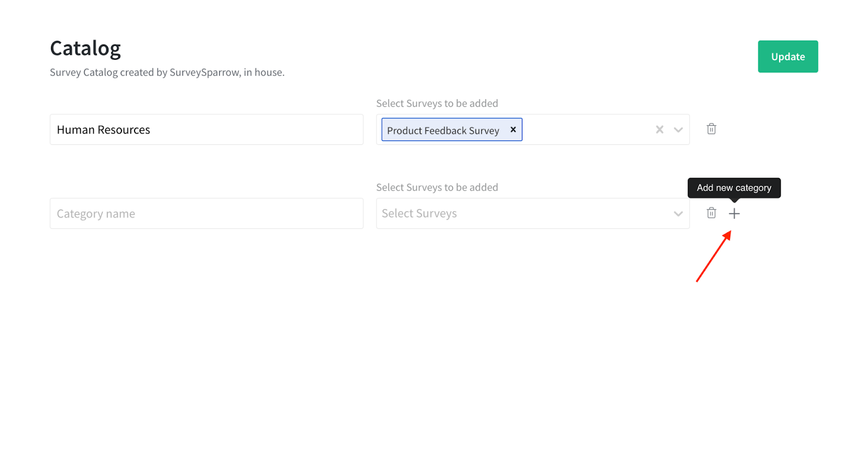Click the green Update button

pos(787,56)
